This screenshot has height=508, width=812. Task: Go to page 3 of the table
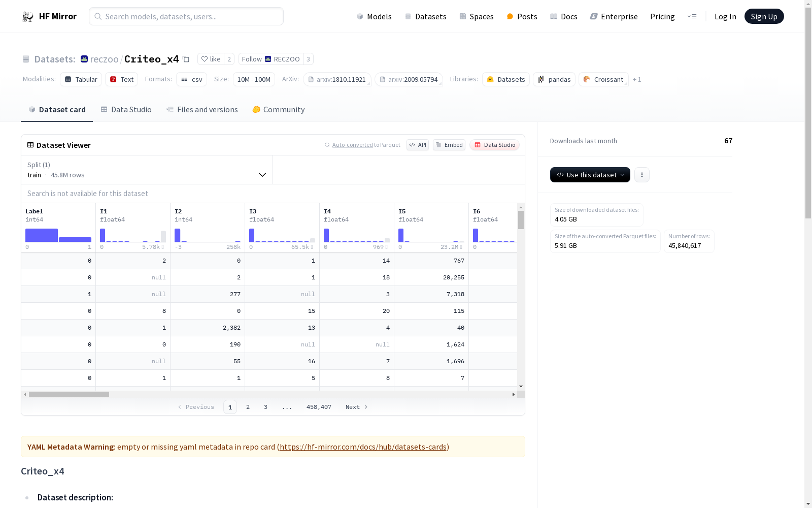[x=265, y=407]
